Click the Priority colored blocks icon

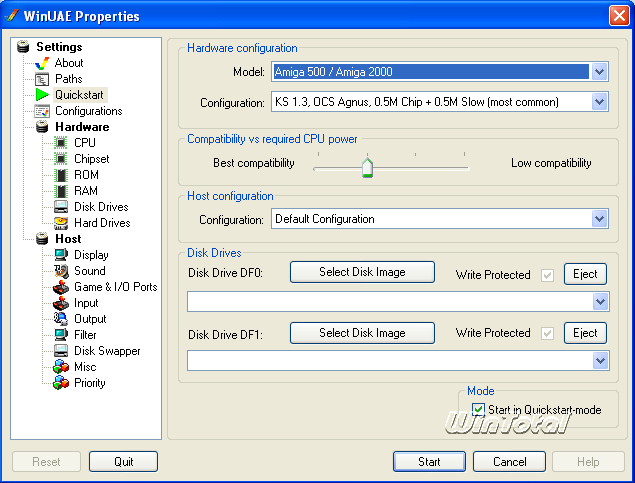point(61,383)
